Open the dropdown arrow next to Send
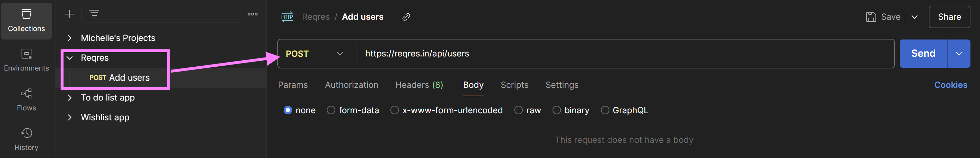980x158 pixels. [959, 54]
